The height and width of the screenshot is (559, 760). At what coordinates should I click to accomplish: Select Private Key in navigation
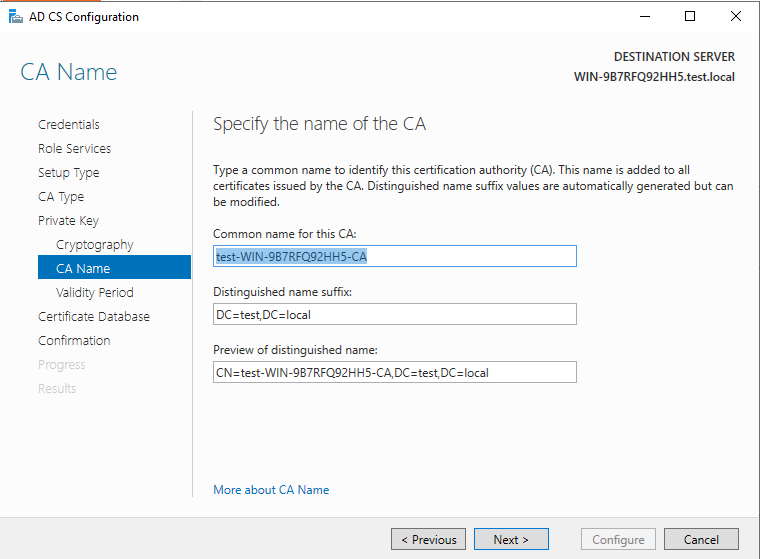click(68, 221)
